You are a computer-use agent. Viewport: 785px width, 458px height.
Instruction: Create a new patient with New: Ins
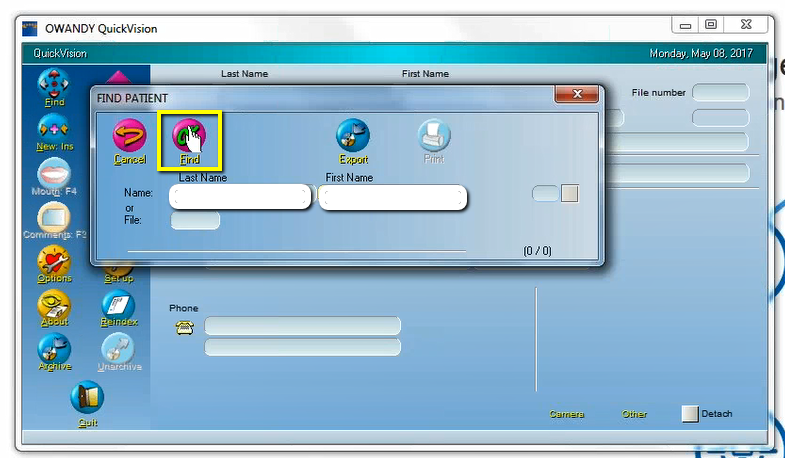tap(54, 132)
